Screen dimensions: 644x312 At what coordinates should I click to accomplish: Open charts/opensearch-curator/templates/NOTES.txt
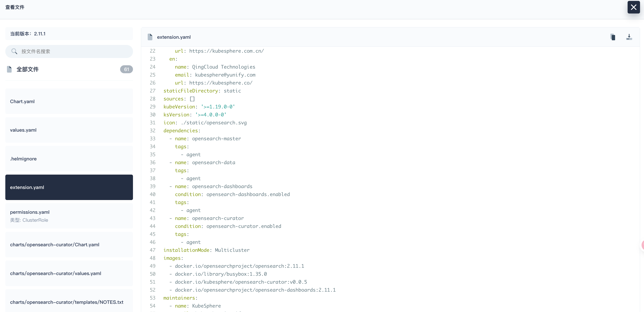(x=69, y=302)
